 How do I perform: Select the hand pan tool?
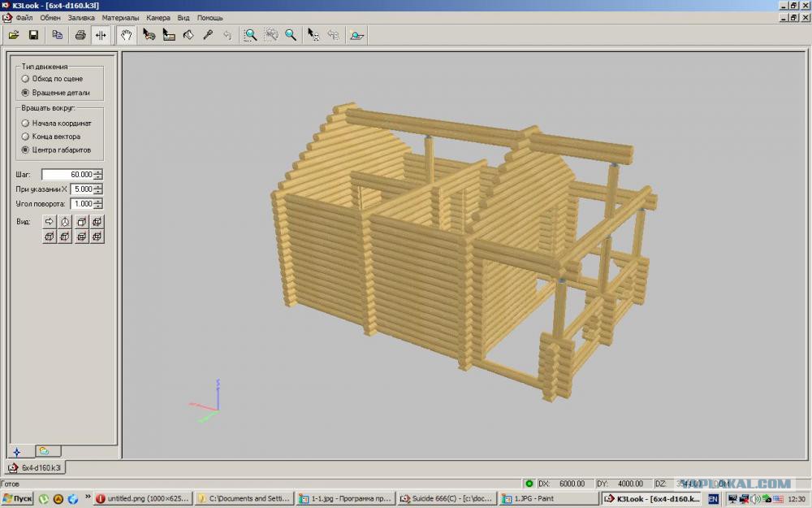[127, 35]
